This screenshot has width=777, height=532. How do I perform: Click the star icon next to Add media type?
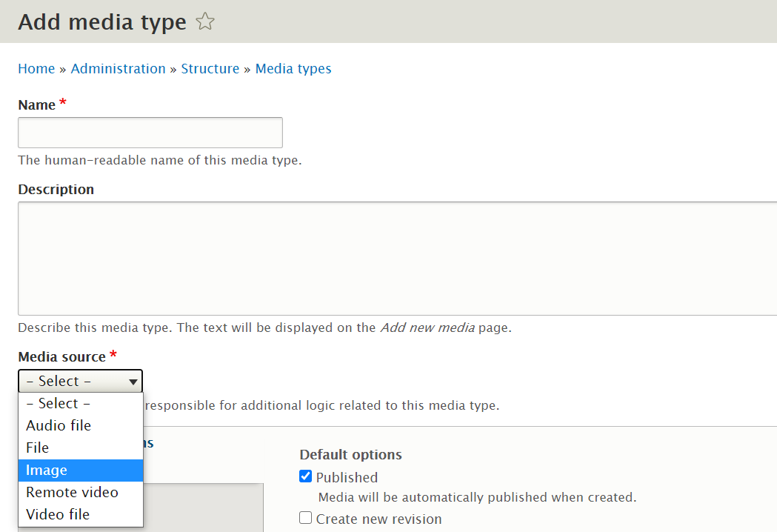tap(204, 21)
